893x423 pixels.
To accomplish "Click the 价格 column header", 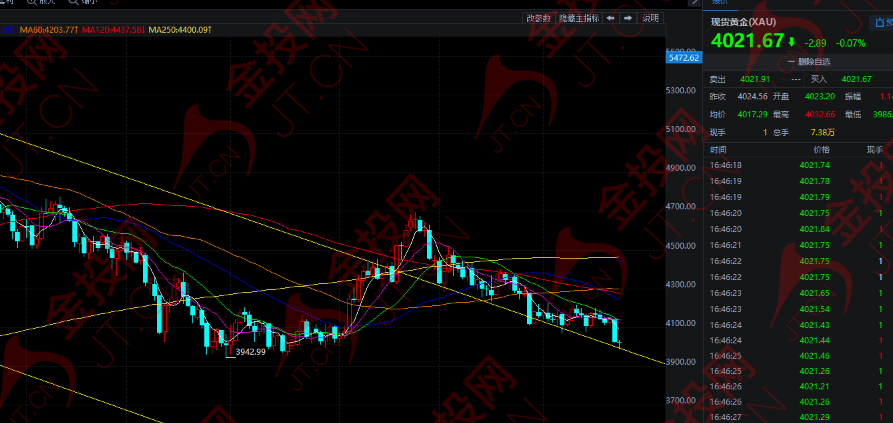I will (822, 150).
